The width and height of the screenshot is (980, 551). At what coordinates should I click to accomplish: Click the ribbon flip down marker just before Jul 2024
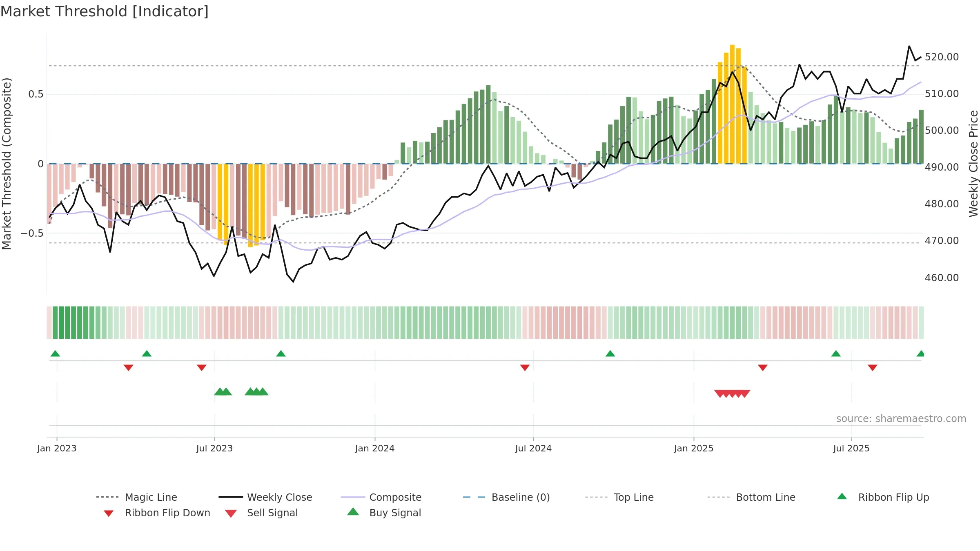(x=525, y=368)
